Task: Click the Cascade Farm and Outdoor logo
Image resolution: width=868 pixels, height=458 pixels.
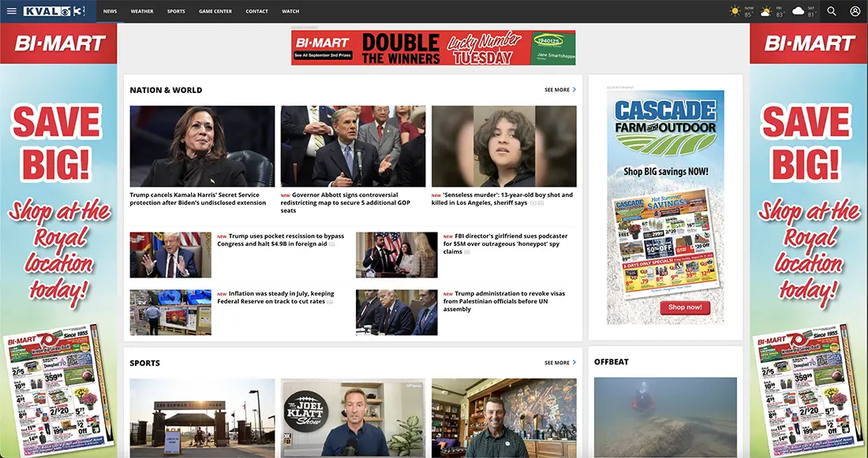Action: [x=665, y=127]
